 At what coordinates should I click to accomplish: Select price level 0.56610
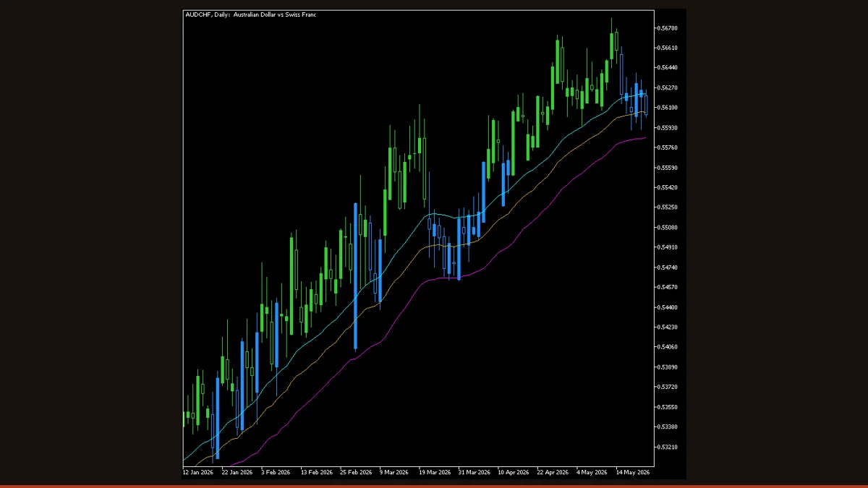pos(668,48)
